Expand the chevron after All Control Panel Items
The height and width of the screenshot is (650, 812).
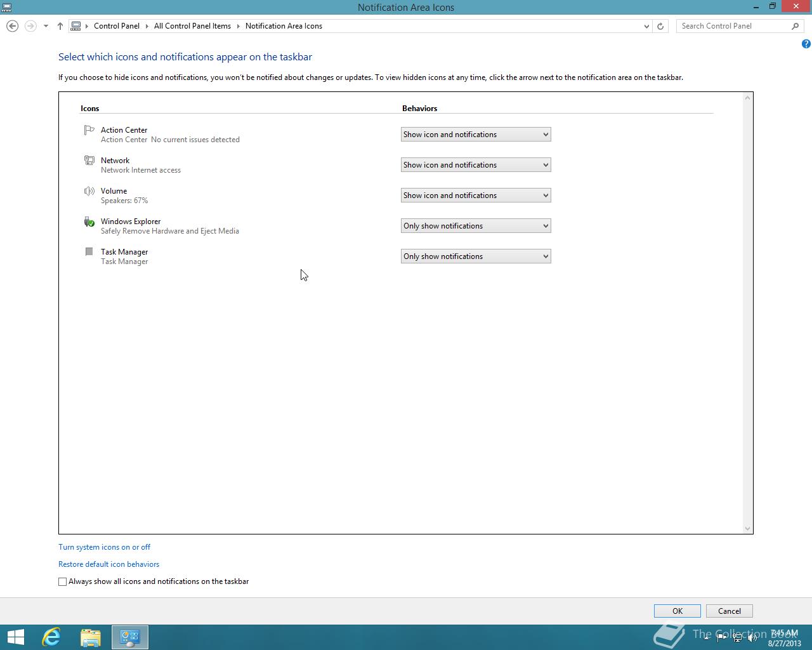click(239, 26)
